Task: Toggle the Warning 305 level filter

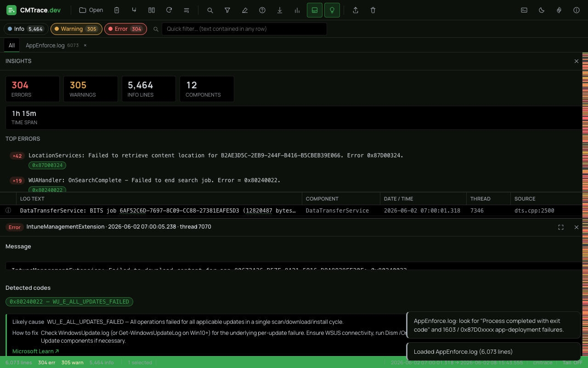Action: [x=76, y=29]
